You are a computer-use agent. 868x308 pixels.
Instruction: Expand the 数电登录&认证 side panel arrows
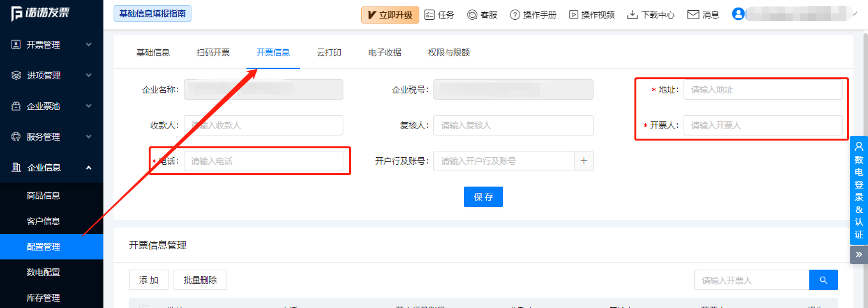pyautogui.click(x=858, y=254)
